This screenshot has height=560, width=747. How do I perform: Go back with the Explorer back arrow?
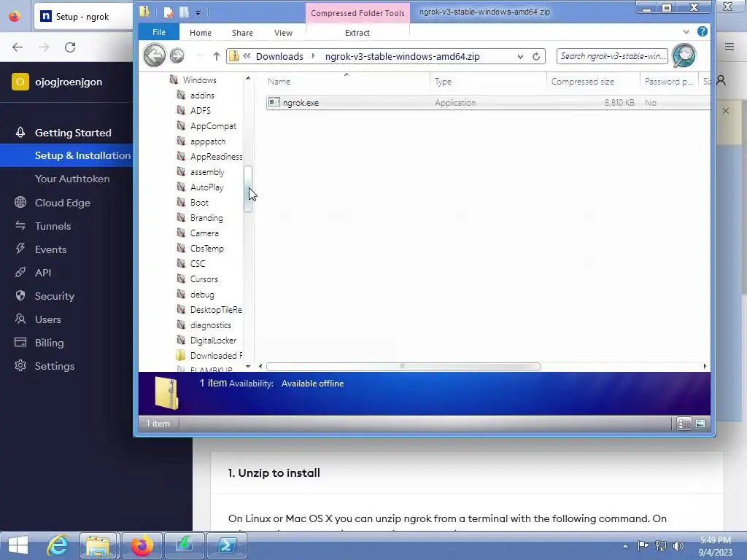click(x=155, y=55)
